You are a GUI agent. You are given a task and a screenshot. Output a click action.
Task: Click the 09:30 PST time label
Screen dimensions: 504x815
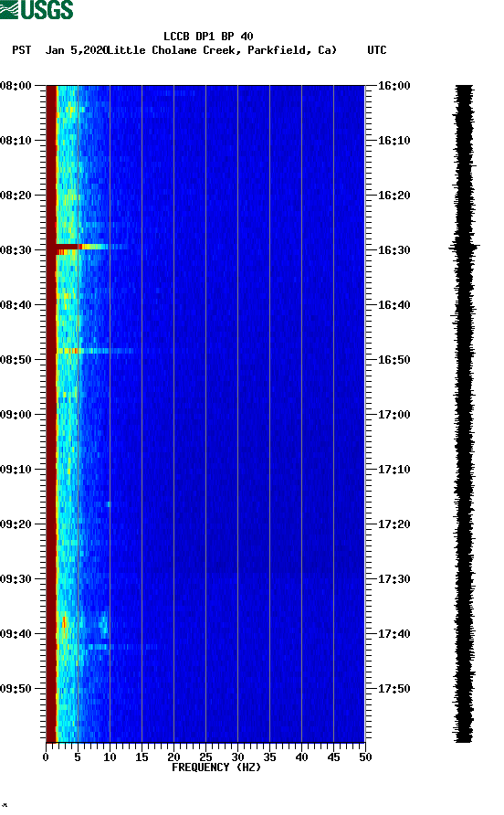16,579
